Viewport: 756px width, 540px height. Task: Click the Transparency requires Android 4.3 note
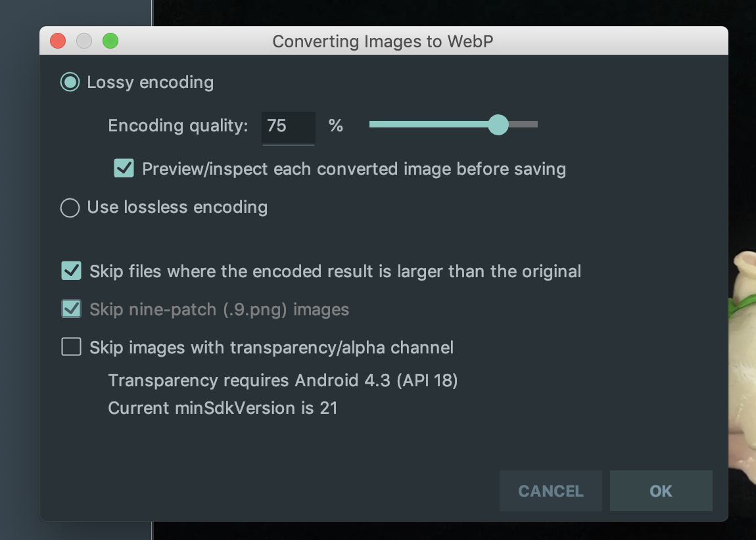pos(283,380)
